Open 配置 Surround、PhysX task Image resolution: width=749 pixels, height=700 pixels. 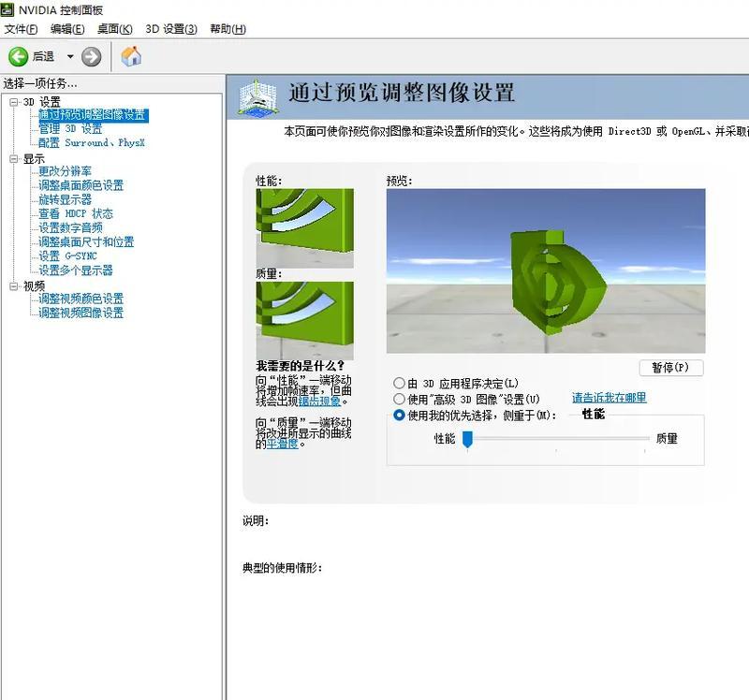tap(91, 143)
